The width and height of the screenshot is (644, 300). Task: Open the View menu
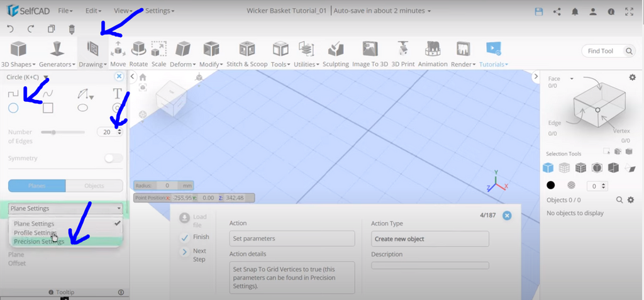click(123, 11)
